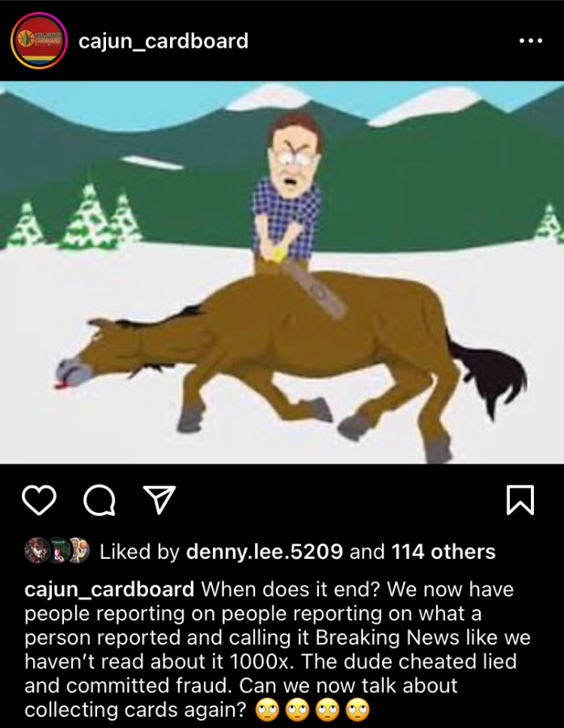Share the post via paper plane icon
The height and width of the screenshot is (728, 564).
click(x=159, y=500)
